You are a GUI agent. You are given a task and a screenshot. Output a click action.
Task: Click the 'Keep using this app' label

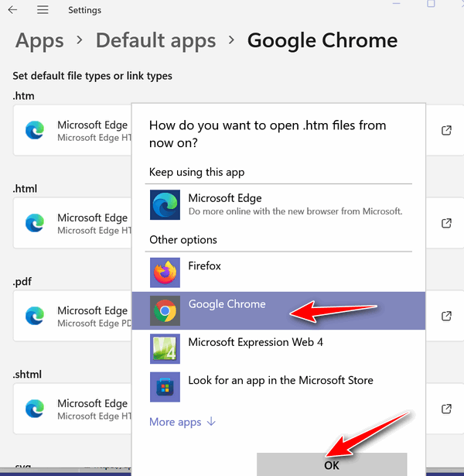pos(196,172)
